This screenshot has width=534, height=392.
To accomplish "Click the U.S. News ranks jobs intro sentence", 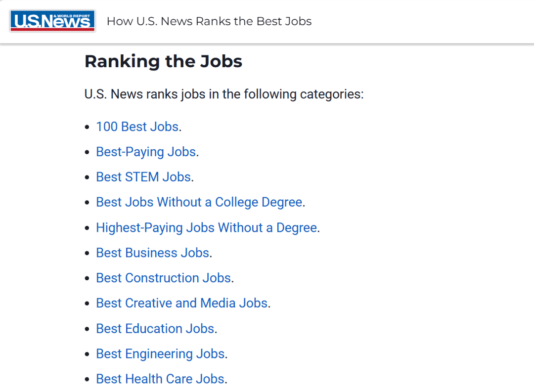I will (224, 94).
